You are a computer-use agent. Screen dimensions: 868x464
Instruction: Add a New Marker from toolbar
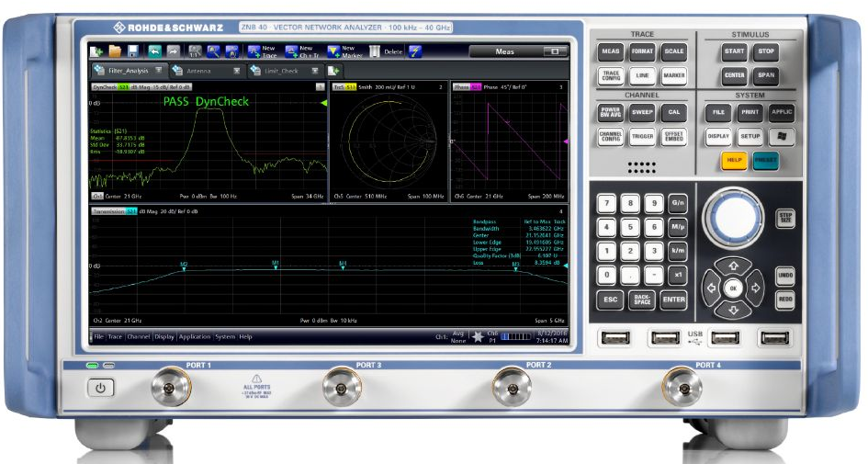333,51
